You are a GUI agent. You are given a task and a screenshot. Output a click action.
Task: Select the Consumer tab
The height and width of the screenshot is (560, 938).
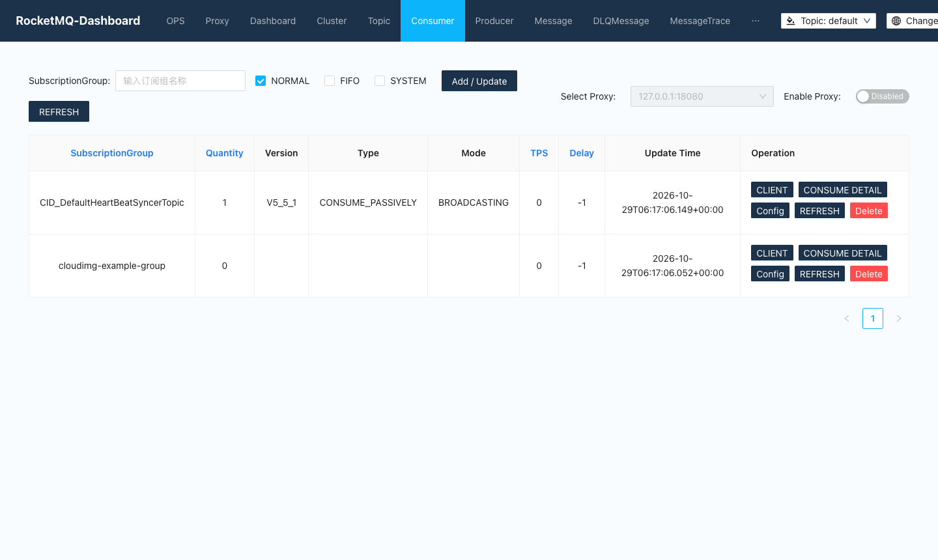pyautogui.click(x=433, y=21)
